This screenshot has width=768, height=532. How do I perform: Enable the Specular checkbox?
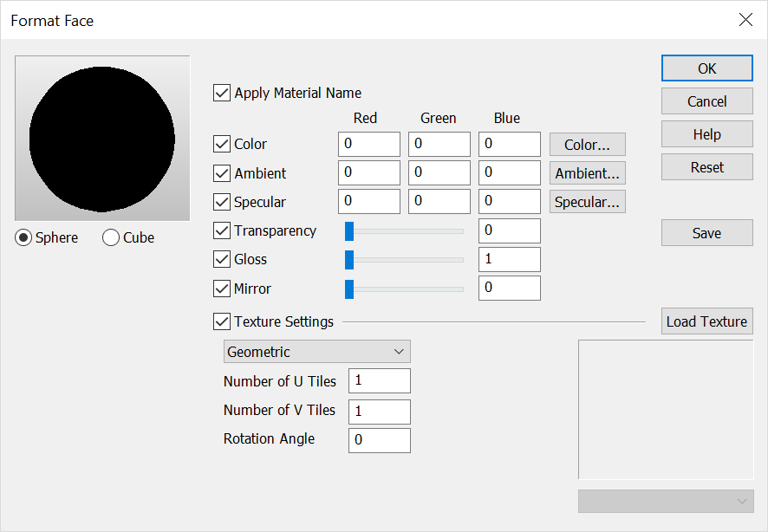pos(222,202)
